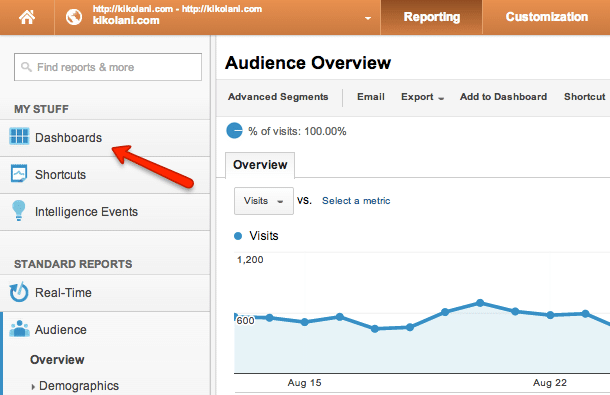This screenshot has height=395, width=610.
Task: Click the Audience people icon
Action: [x=19, y=329]
